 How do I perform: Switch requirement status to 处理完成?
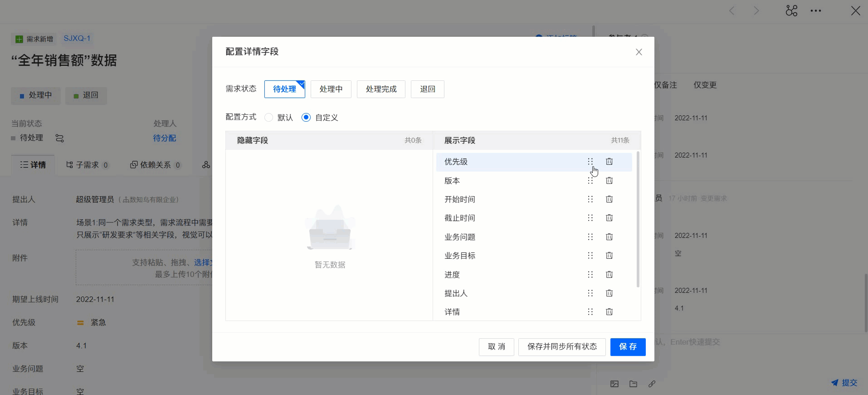click(381, 89)
